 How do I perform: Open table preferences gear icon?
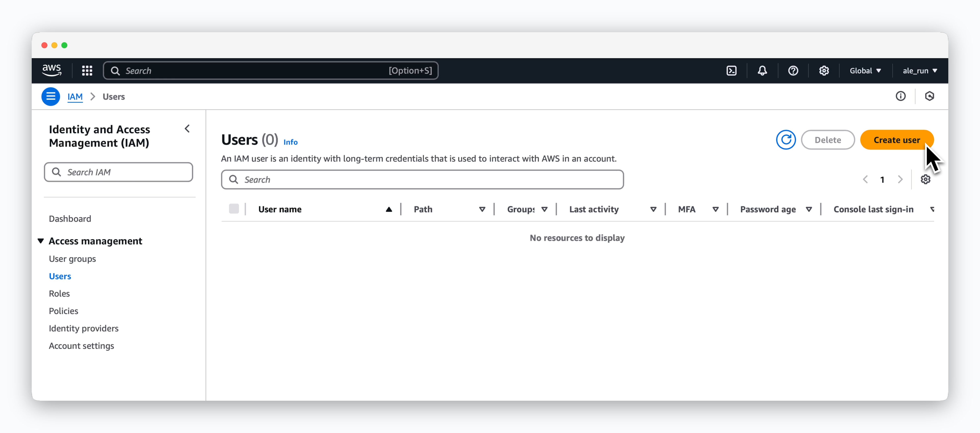tap(925, 179)
